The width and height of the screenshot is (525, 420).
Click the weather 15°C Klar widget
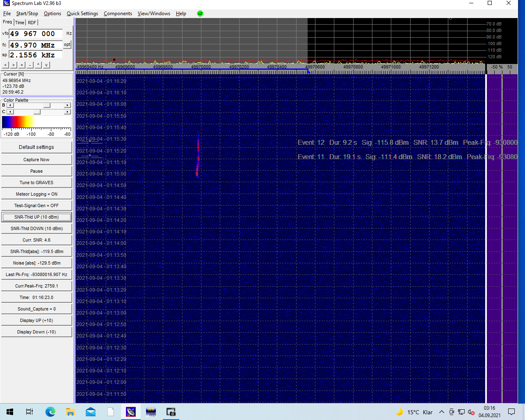[414, 412]
